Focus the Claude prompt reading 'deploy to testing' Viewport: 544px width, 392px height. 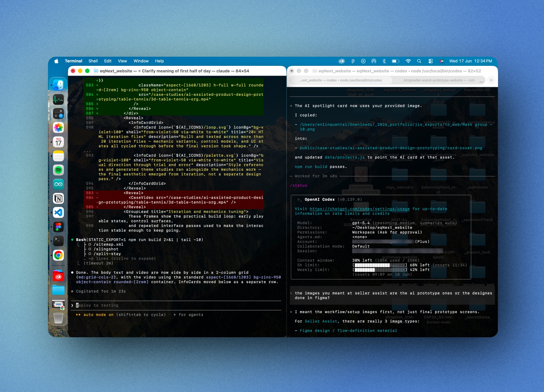tap(176, 305)
